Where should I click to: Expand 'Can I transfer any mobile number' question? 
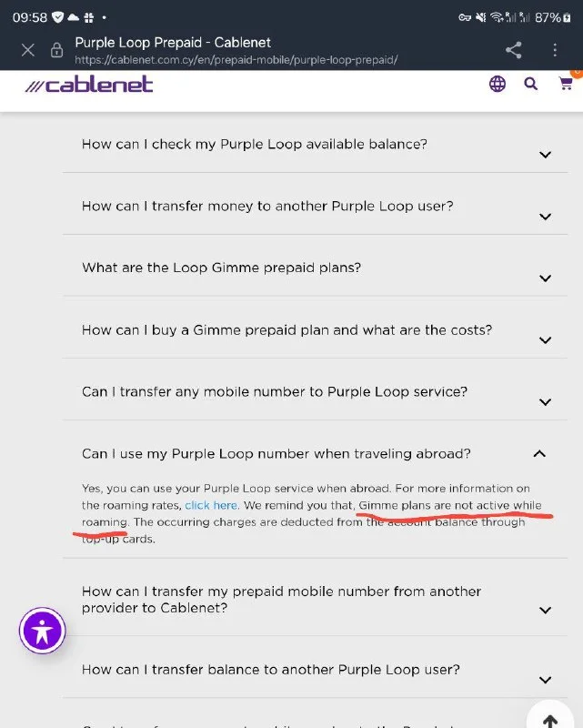pos(545,401)
